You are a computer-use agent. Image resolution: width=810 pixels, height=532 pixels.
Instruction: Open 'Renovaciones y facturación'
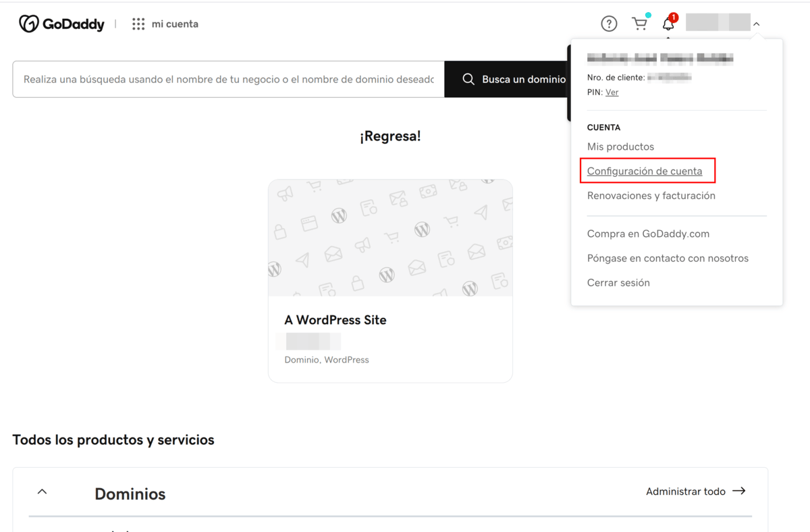(651, 195)
